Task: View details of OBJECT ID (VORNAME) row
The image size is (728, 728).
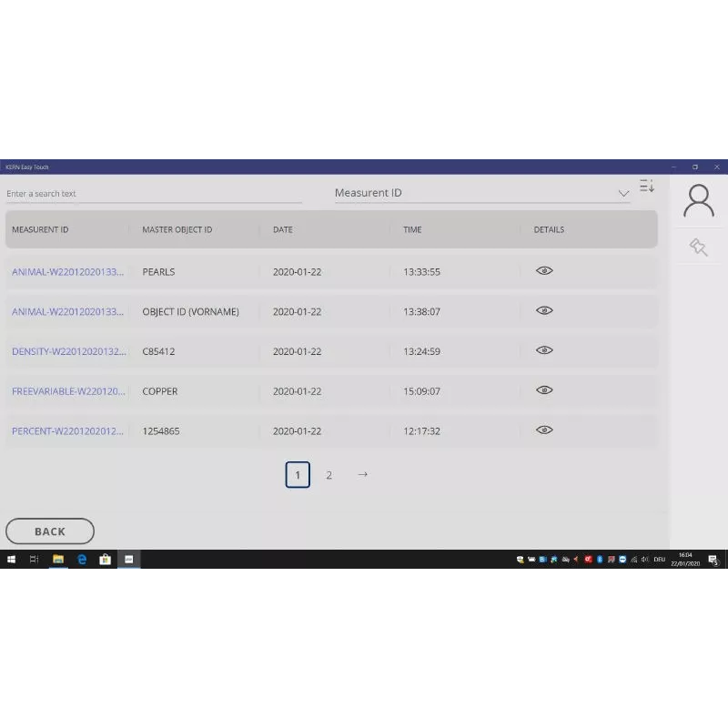Action: coord(544,310)
